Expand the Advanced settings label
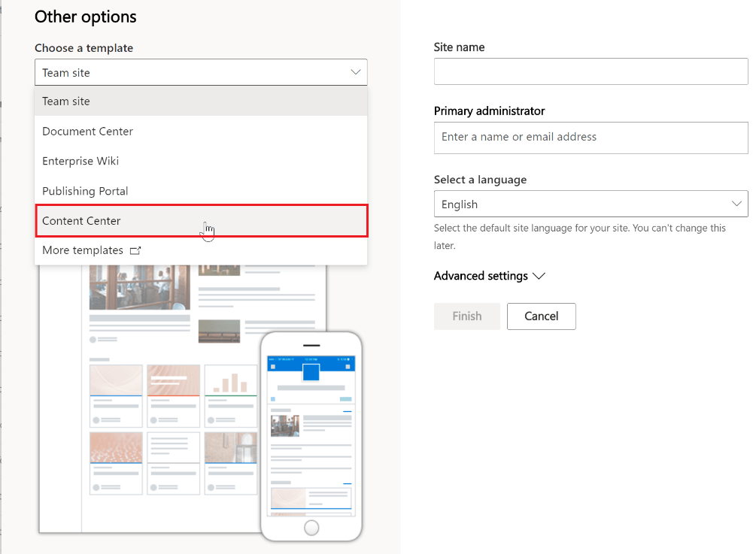756x554 pixels. pos(481,276)
